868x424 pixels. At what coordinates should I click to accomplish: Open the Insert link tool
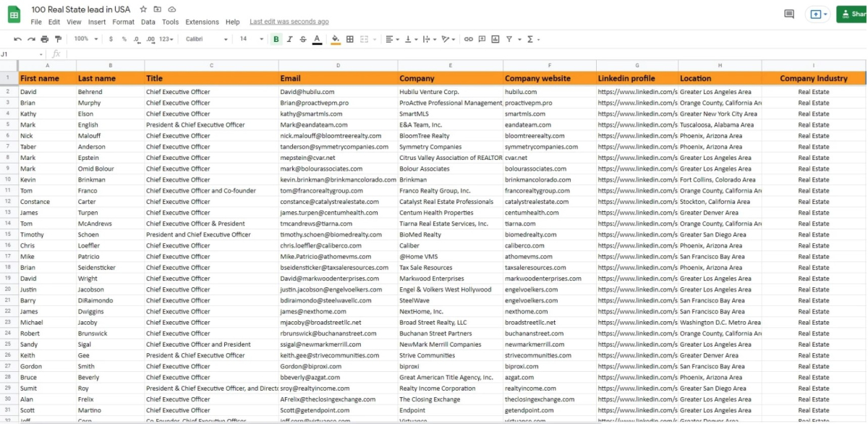(469, 39)
